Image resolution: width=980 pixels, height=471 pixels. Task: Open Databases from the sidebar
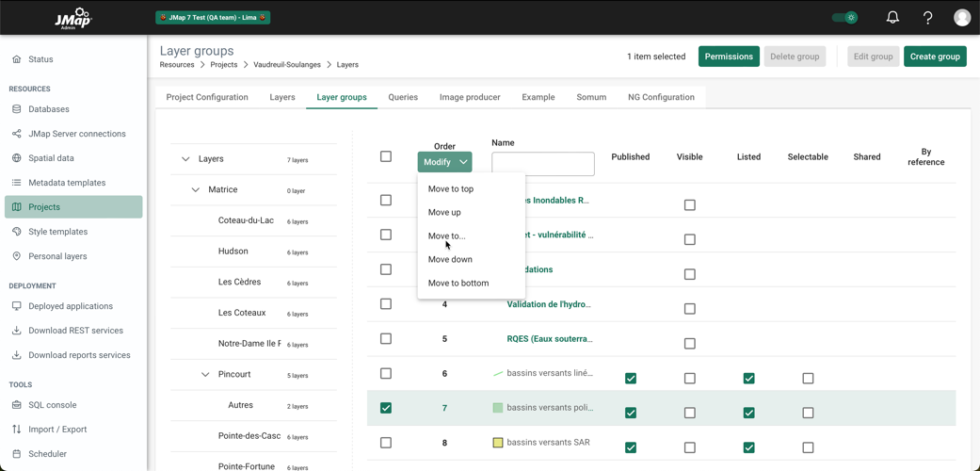pyautogui.click(x=49, y=109)
